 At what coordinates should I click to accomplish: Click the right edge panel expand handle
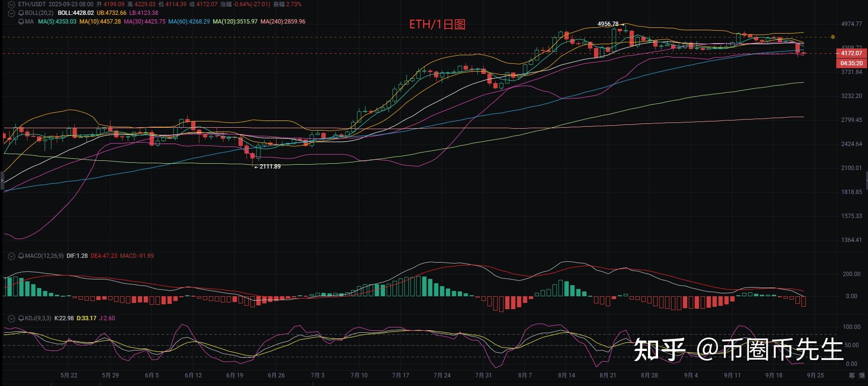point(866,181)
